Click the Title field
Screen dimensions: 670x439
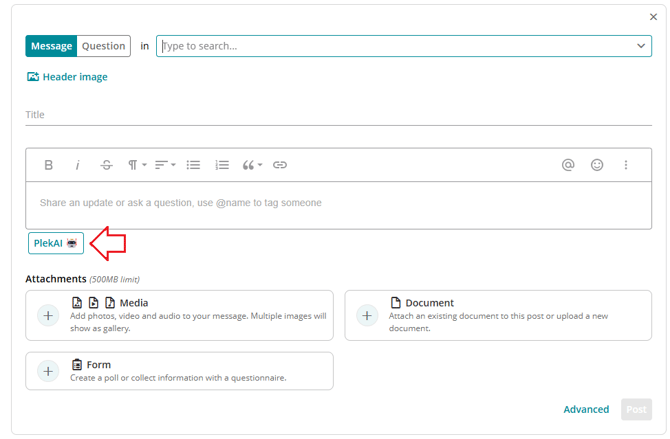pos(338,115)
